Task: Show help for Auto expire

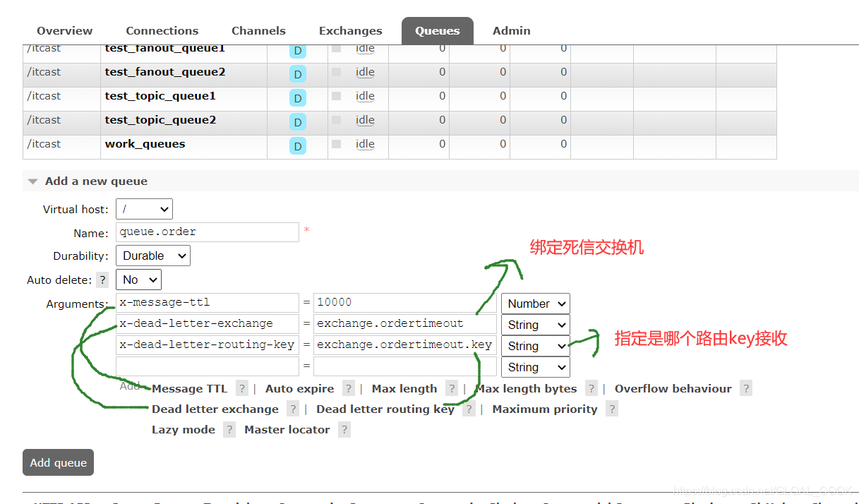Action: click(x=349, y=388)
